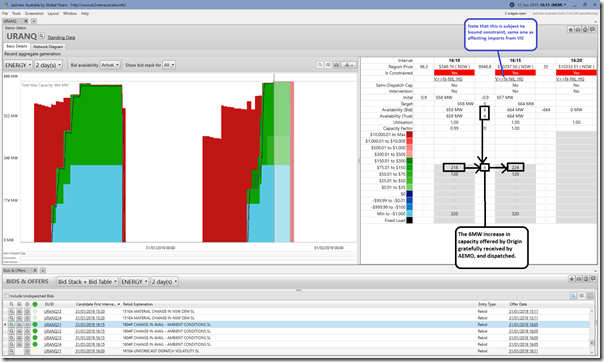Open the Bid availability Actual dropdown

tap(110, 65)
